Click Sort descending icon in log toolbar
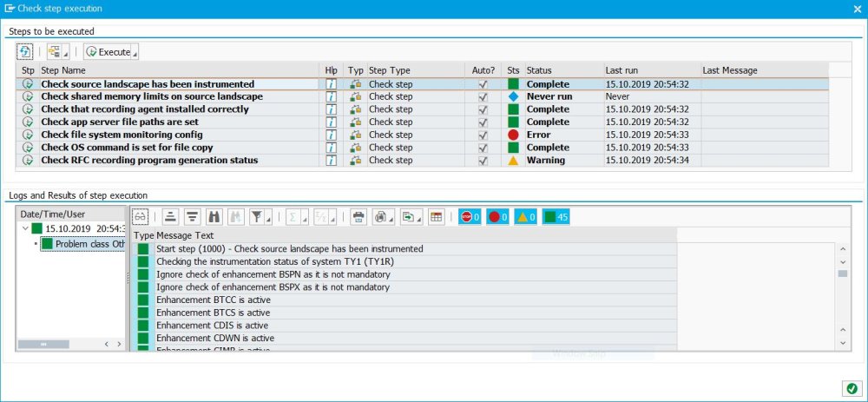 [192, 217]
